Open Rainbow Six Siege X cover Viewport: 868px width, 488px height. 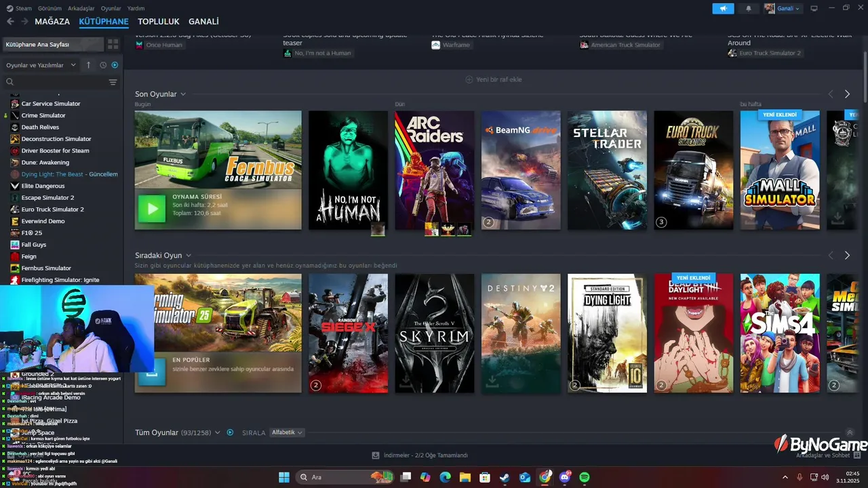348,333
